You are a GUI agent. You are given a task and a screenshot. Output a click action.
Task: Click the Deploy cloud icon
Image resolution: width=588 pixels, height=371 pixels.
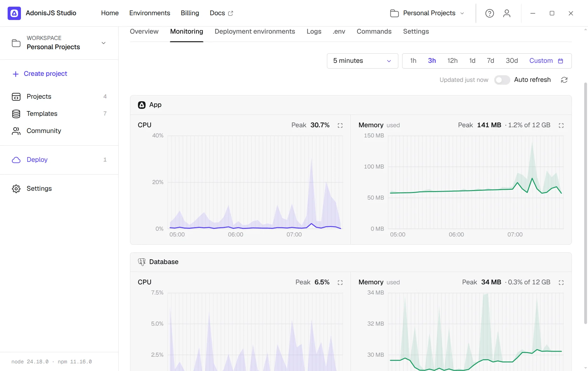[16, 160]
